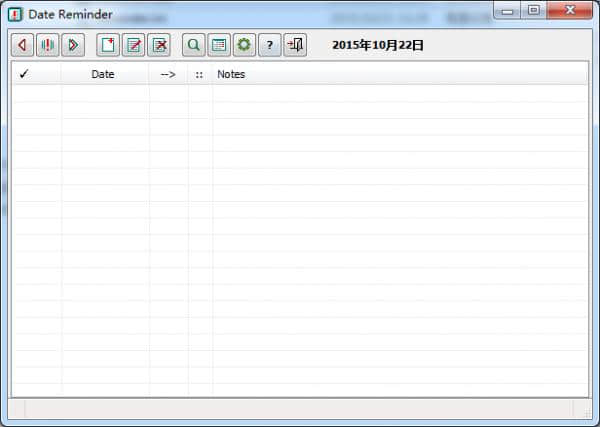Open help with the question mark button
The image size is (600, 427).
pyautogui.click(x=269, y=45)
